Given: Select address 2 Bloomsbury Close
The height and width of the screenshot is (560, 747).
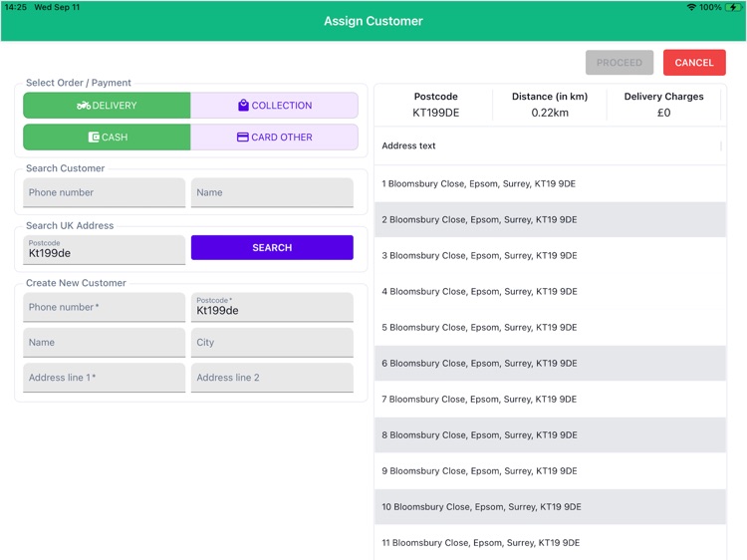Looking at the screenshot, I should click(x=550, y=219).
